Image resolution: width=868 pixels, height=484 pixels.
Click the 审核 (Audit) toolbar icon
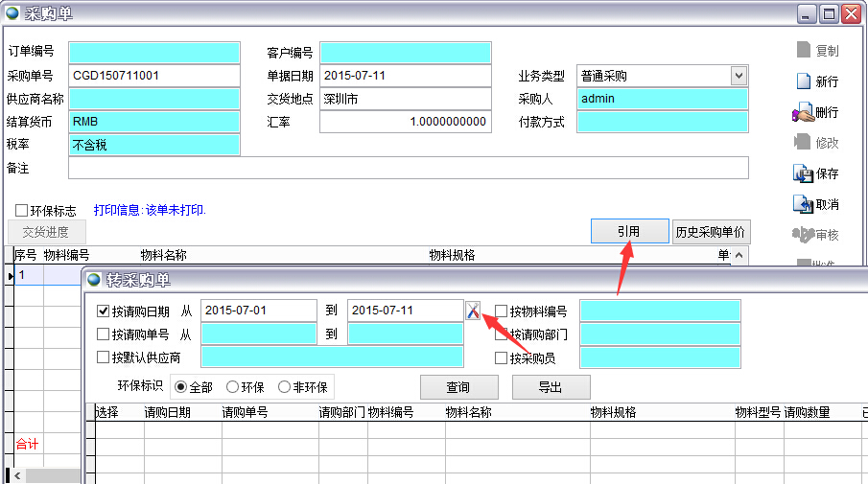pos(803,235)
